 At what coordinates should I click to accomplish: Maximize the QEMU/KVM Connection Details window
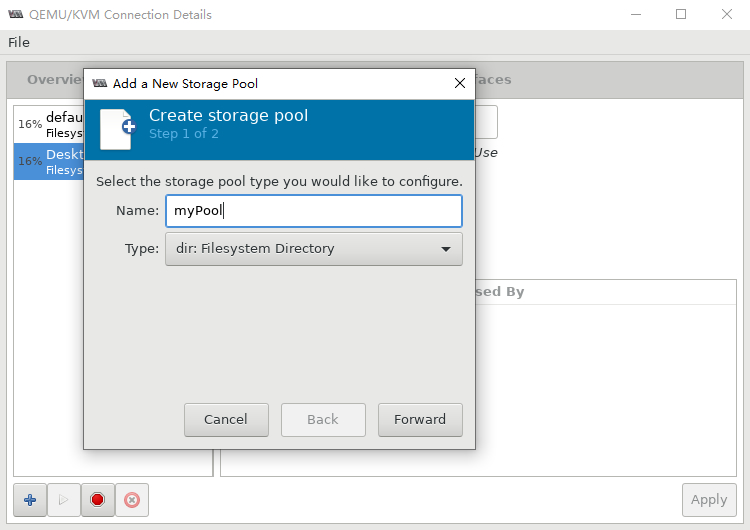coord(681,14)
